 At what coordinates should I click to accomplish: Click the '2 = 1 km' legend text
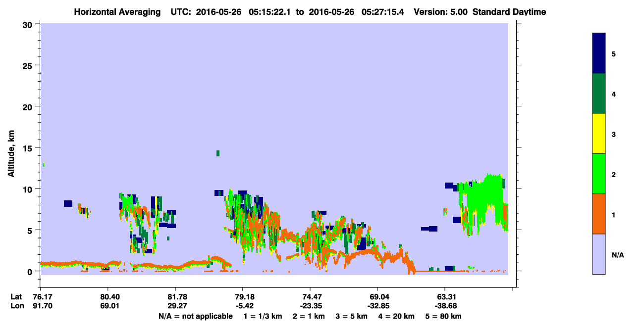[309, 317]
